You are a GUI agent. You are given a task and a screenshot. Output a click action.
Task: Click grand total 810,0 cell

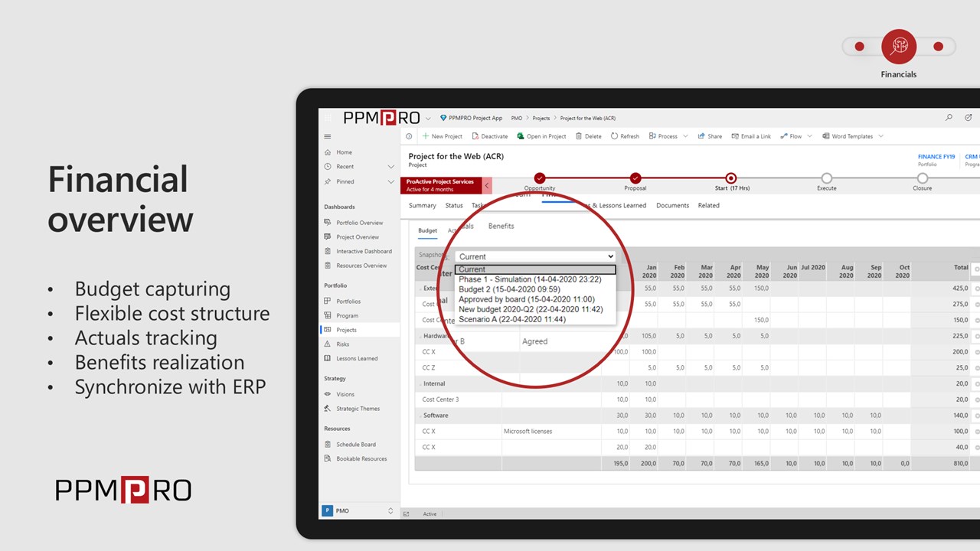(x=942, y=464)
